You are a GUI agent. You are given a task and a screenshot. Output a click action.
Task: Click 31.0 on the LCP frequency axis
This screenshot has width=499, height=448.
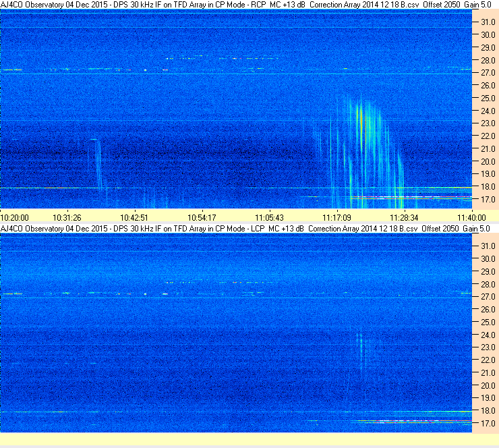(488, 246)
